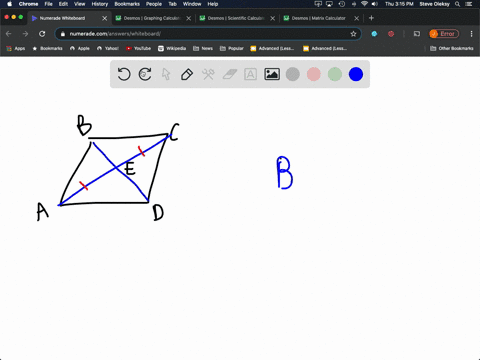Switch to Desmos Scientific Calculator tab
Screen dimensions: 480x360
click(x=236, y=18)
